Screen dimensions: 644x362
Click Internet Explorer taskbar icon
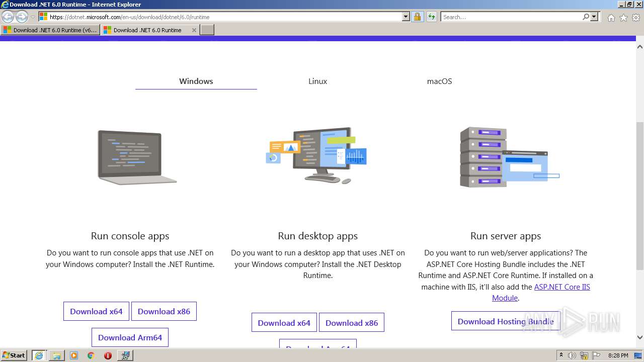tap(39, 355)
